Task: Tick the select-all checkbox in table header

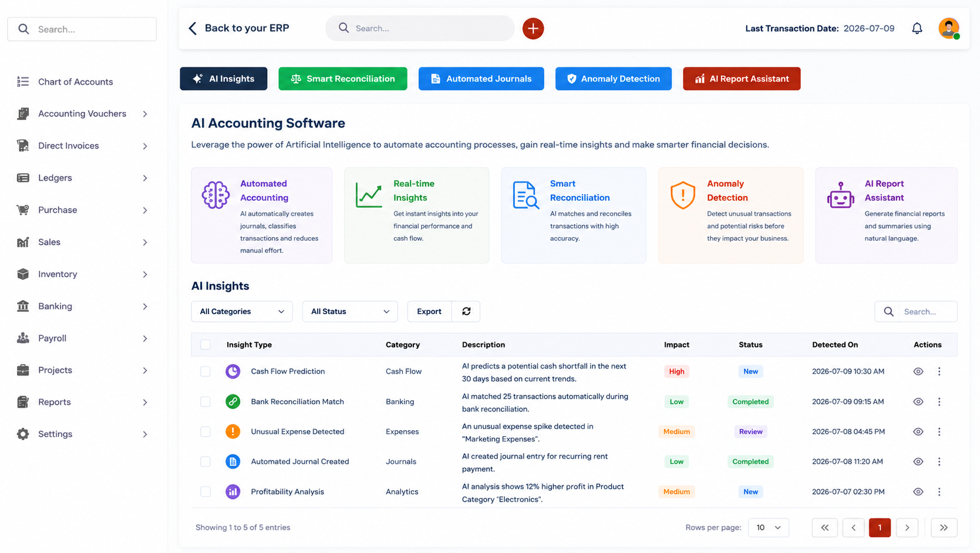Action: [205, 345]
